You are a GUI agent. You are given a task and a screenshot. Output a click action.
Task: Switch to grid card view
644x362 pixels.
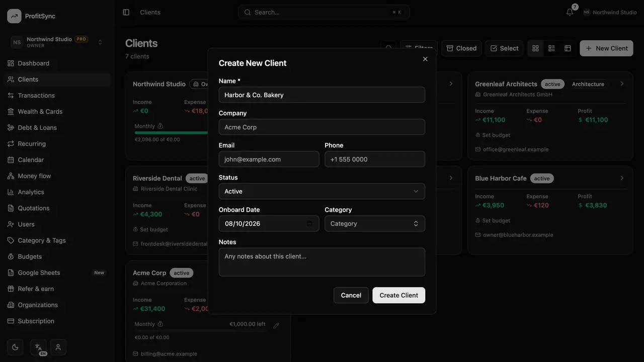click(x=535, y=48)
